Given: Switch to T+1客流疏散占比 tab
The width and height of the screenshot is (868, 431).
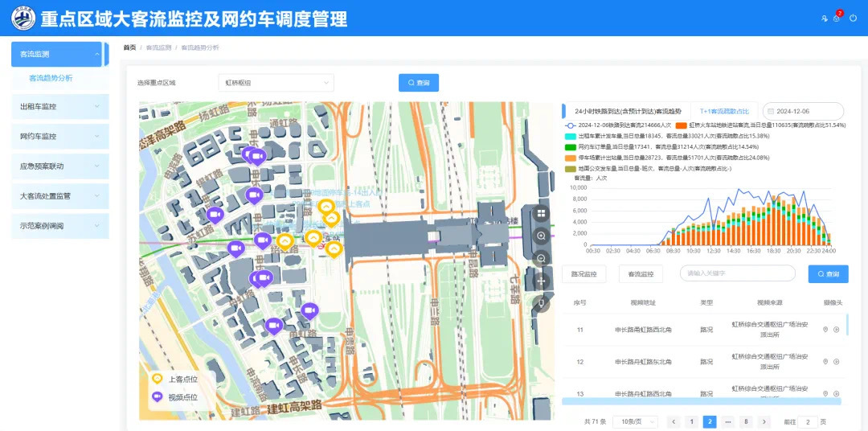Looking at the screenshot, I should click(x=725, y=111).
